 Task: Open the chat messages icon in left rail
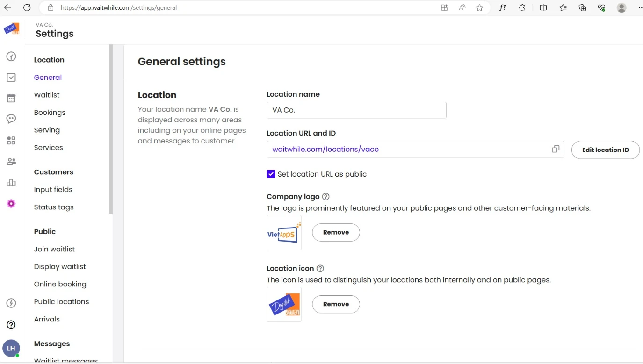(x=11, y=119)
